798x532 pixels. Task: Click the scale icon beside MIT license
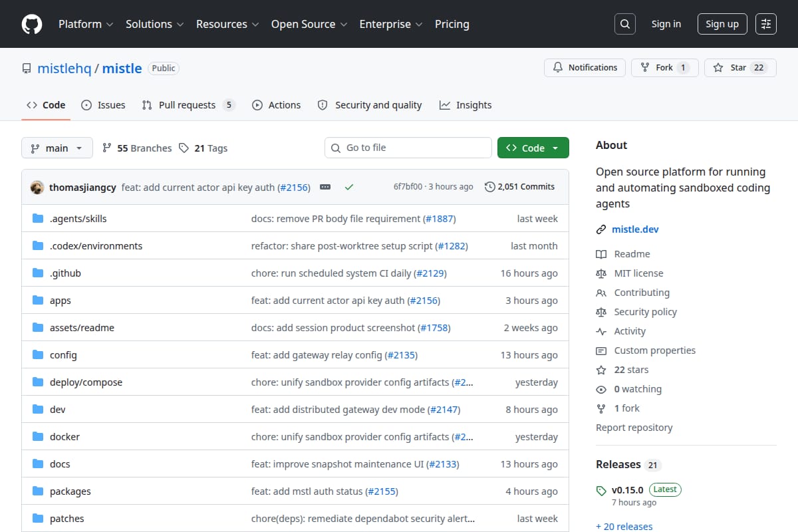601,273
